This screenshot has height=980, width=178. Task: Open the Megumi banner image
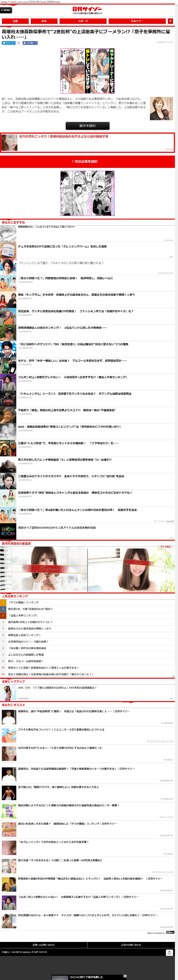point(44,569)
